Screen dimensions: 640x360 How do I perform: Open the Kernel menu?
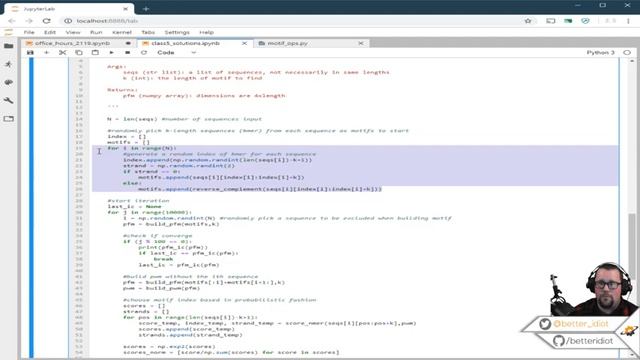coord(122,32)
